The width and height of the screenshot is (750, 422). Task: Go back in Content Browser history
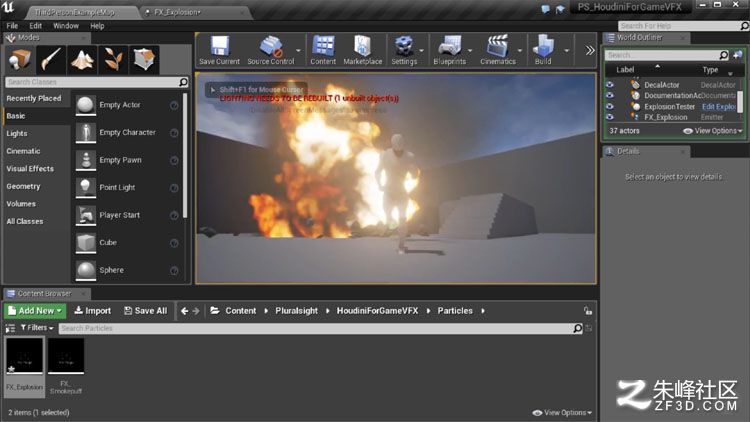(185, 311)
